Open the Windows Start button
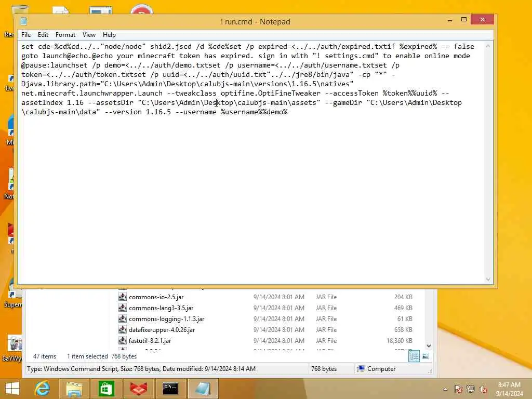The width and height of the screenshot is (532, 399). pyautogui.click(x=12, y=389)
